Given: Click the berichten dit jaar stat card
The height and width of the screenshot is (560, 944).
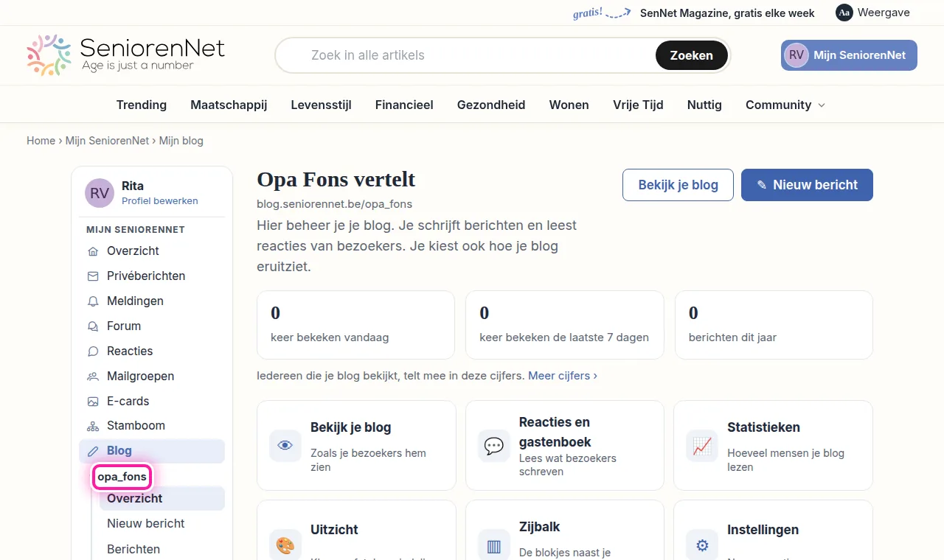Looking at the screenshot, I should tap(774, 325).
